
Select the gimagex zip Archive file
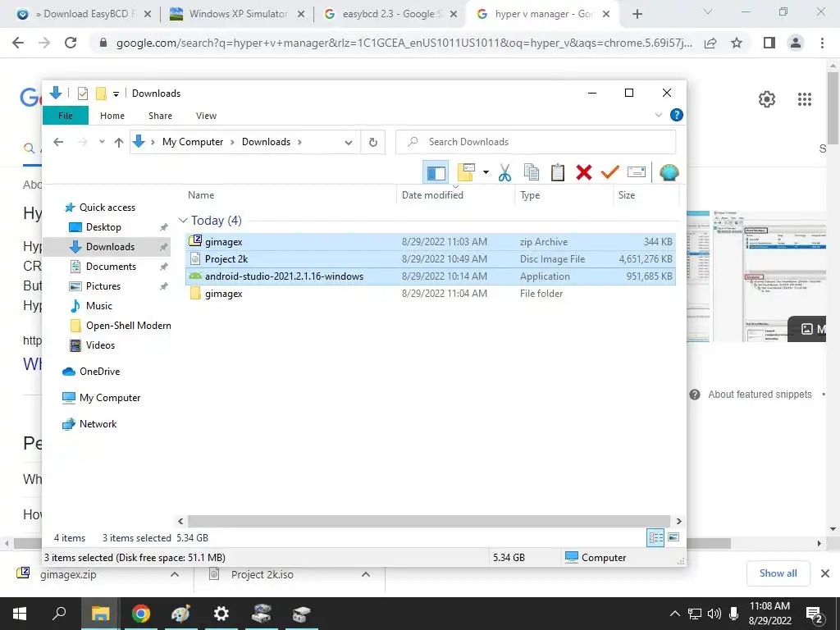(x=431, y=242)
